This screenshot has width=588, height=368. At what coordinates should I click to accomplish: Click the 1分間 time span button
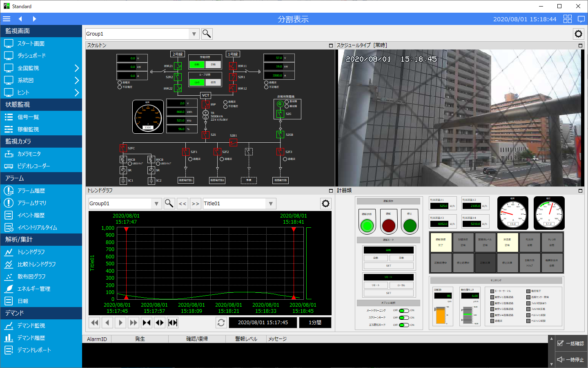tap(315, 323)
